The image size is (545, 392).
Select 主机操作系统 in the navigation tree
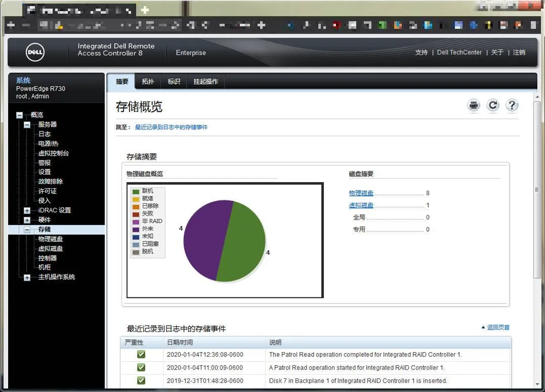(x=57, y=277)
